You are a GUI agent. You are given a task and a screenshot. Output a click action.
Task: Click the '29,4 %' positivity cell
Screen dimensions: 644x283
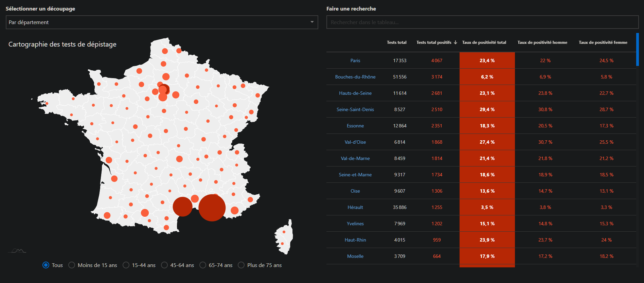[487, 109]
